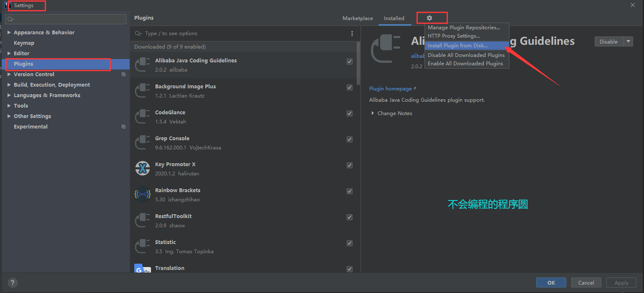Choose HTTP Proxy Settings menu item

tap(467, 36)
